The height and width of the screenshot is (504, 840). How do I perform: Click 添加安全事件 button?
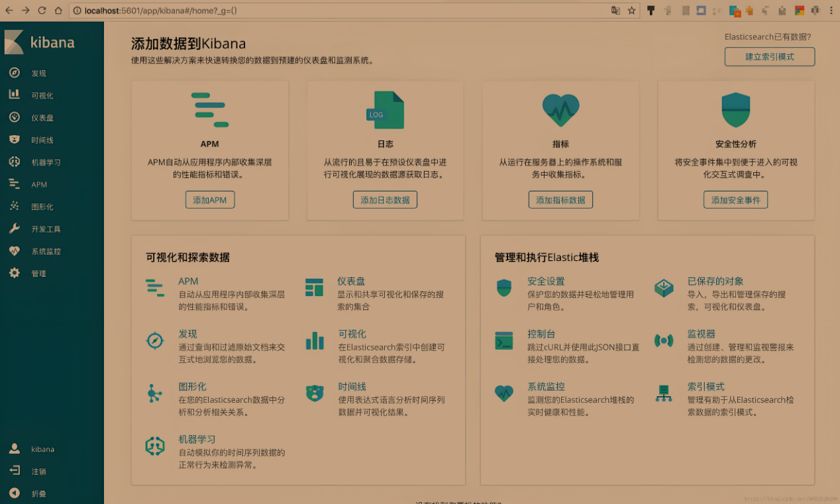(735, 200)
